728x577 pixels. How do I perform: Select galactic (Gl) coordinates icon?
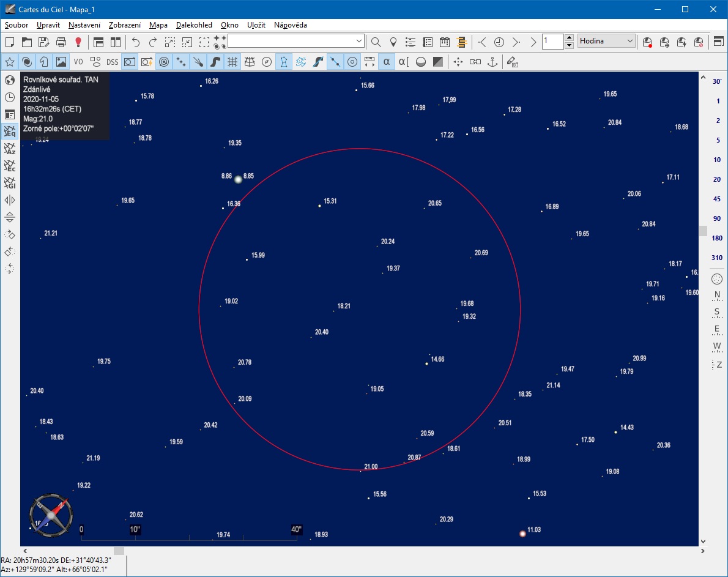10,183
